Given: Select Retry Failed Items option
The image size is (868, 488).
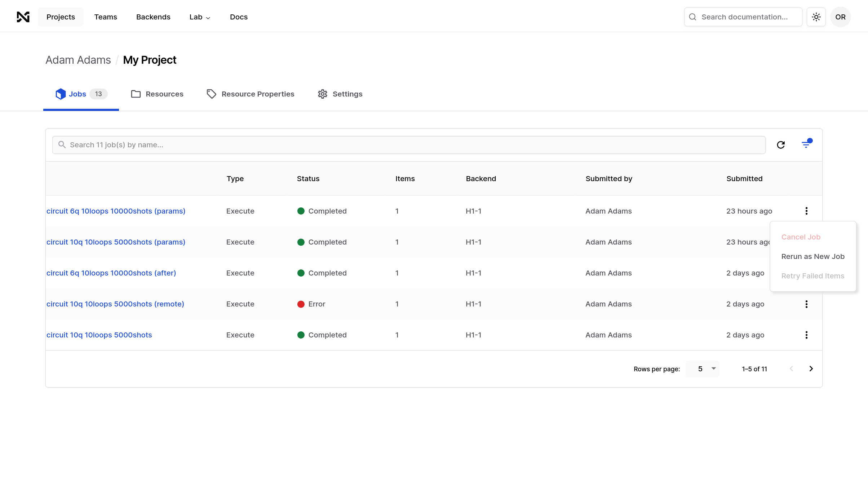Looking at the screenshot, I should (x=813, y=276).
